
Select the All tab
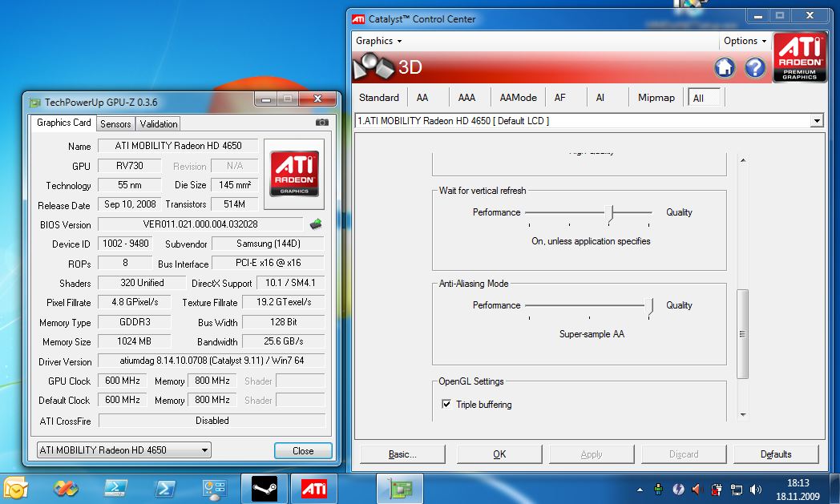pyautogui.click(x=704, y=98)
